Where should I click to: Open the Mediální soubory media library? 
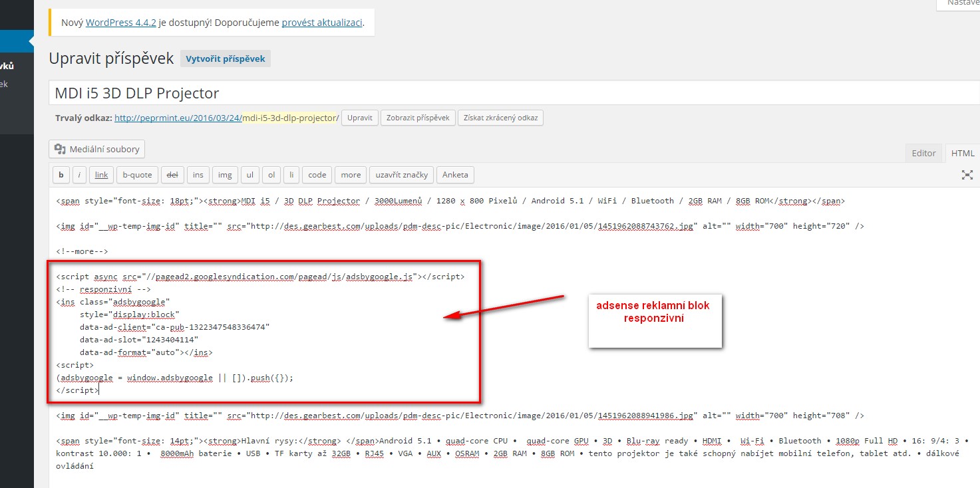pyautogui.click(x=97, y=149)
